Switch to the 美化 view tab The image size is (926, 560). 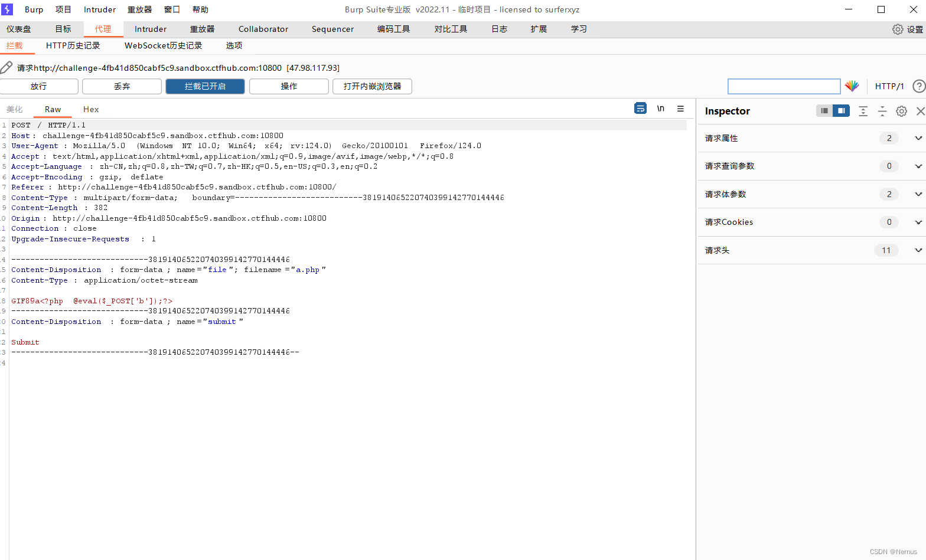tap(15, 109)
